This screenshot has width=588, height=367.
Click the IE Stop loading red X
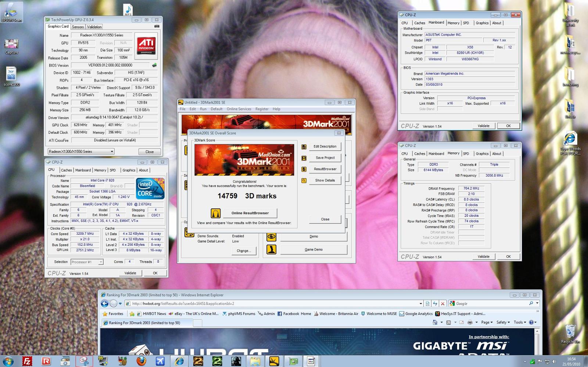tap(443, 303)
